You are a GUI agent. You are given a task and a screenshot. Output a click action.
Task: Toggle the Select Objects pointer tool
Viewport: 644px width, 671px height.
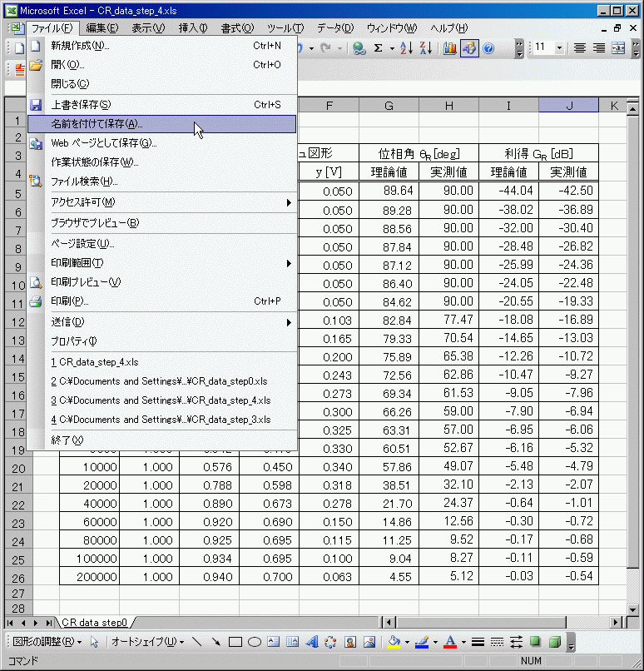(x=95, y=642)
